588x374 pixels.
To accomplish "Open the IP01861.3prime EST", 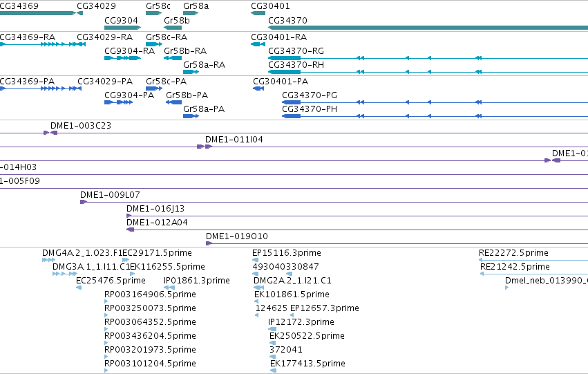I will point(169,288).
